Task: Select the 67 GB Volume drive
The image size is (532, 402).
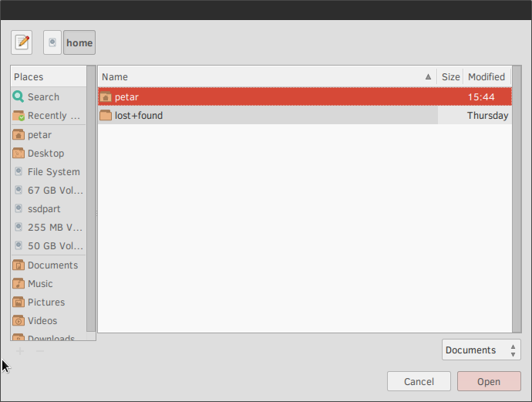Action: coord(55,191)
